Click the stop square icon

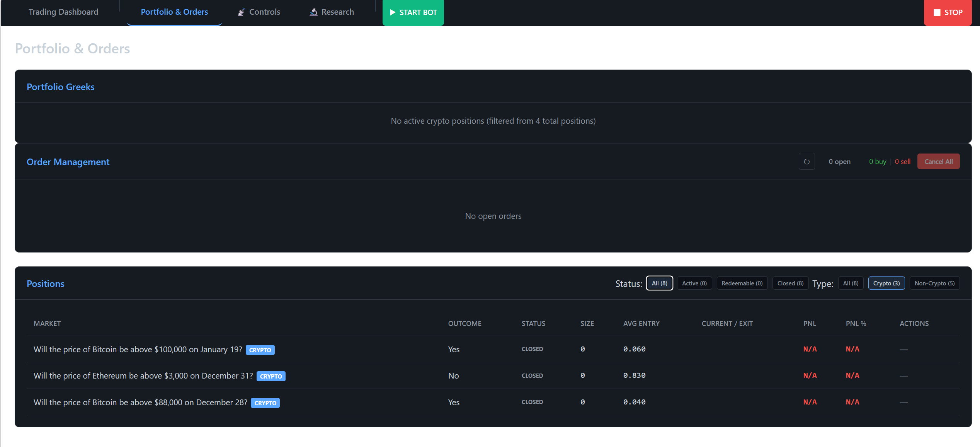937,12
